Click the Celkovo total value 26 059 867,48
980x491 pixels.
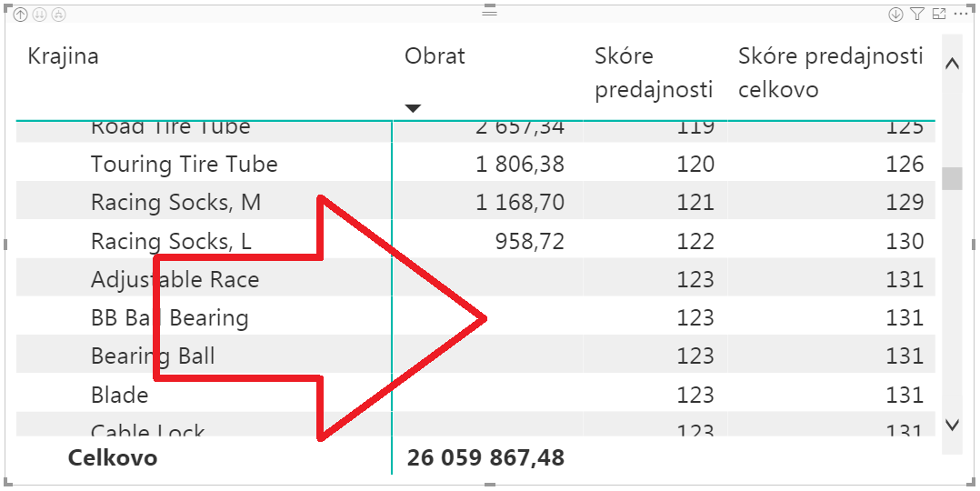point(485,457)
